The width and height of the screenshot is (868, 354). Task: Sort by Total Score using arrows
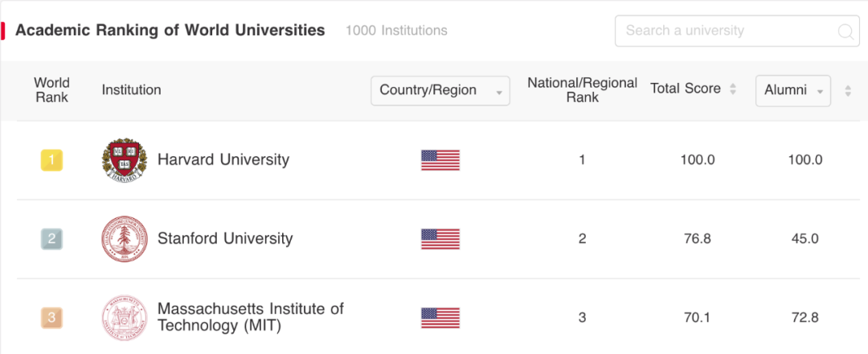pos(733,89)
